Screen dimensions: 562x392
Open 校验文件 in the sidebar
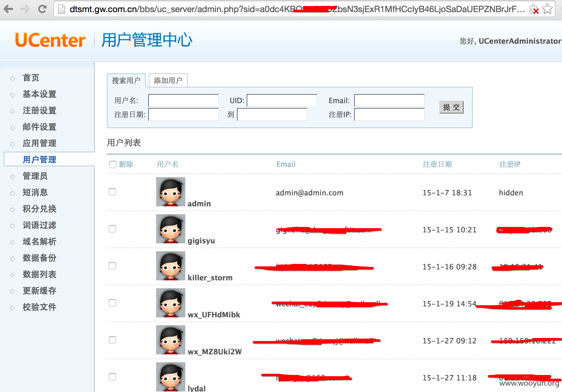point(39,307)
